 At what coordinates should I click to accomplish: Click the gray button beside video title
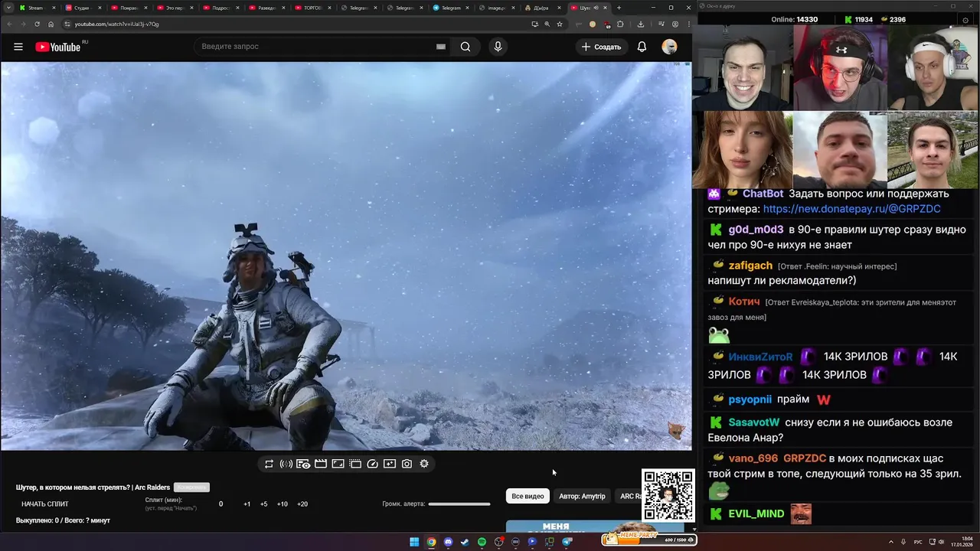[191, 487]
